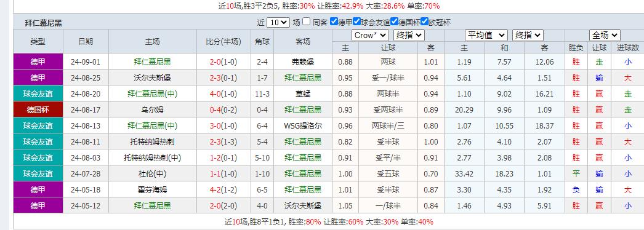Click the 进球数 column header
644x230 pixels.
click(628, 47)
